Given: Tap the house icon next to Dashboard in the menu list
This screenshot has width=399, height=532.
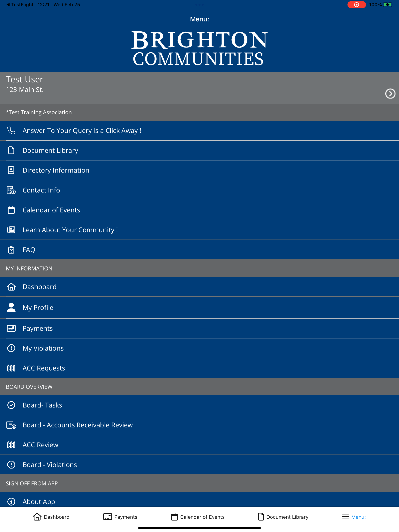Looking at the screenshot, I should [11, 287].
